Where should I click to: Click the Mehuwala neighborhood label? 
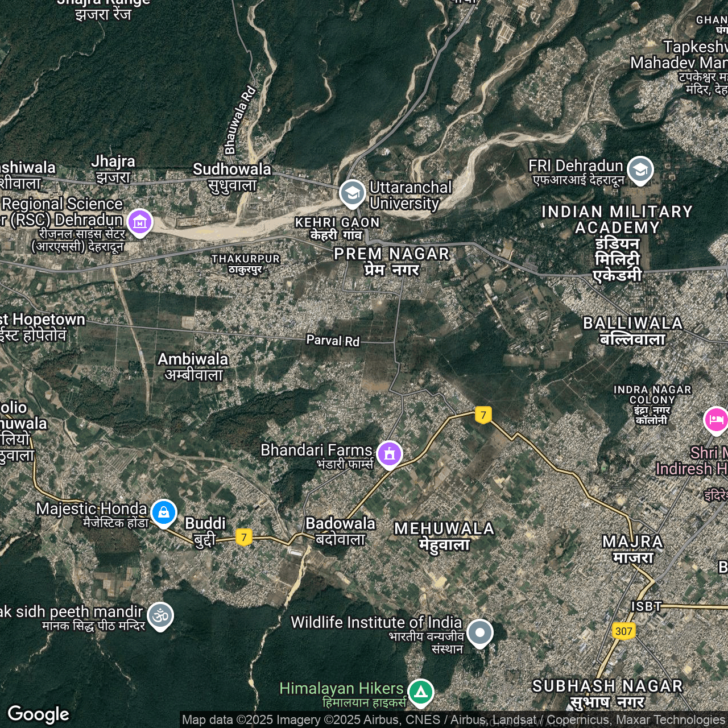444,536
